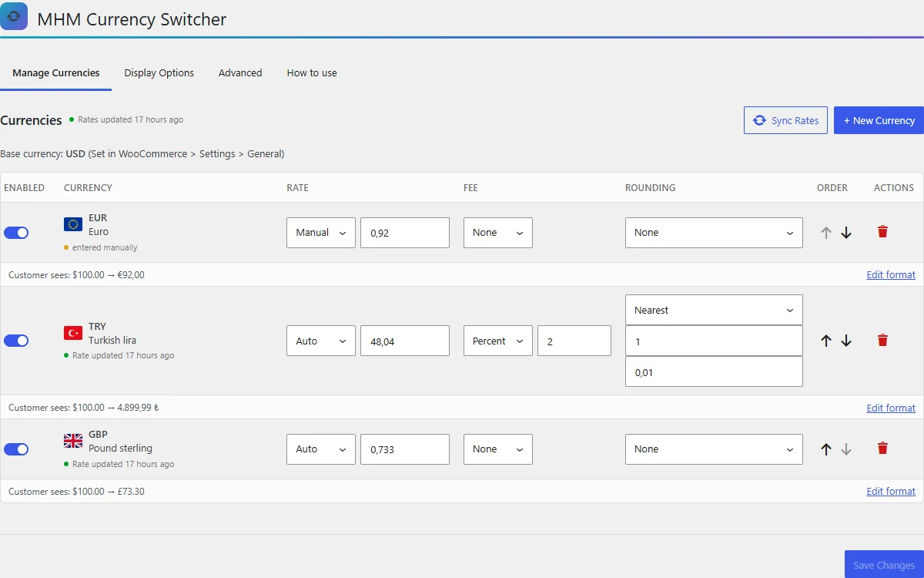This screenshot has height=578, width=924.
Task: Click 'Customer sees: $100.00 → £73.30' text
Action: click(x=76, y=491)
